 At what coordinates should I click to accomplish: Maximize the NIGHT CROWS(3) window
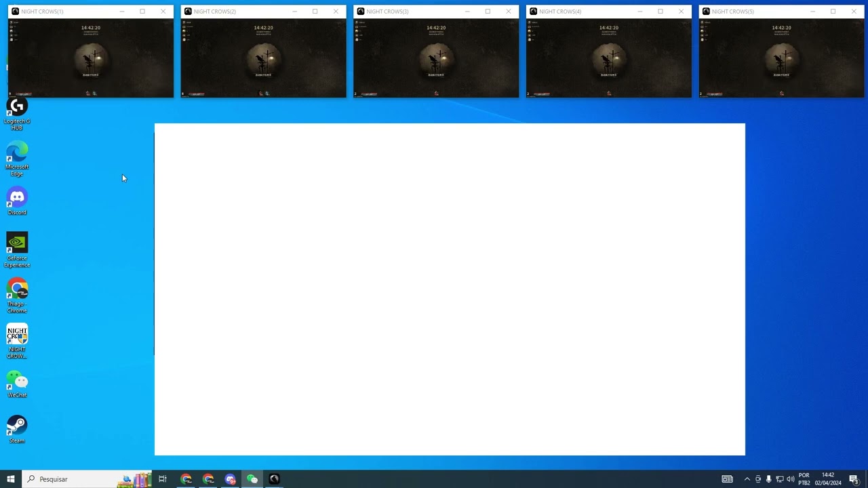[488, 12]
